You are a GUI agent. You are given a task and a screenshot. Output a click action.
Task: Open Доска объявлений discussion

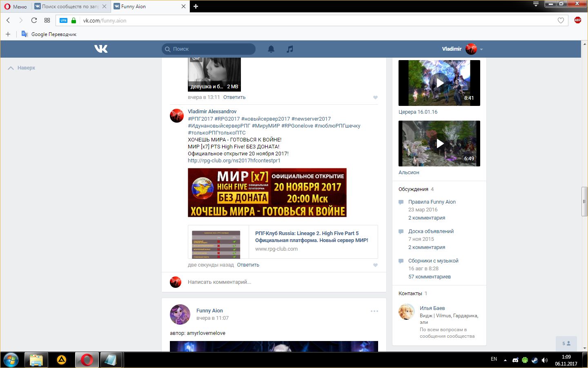pyautogui.click(x=431, y=231)
